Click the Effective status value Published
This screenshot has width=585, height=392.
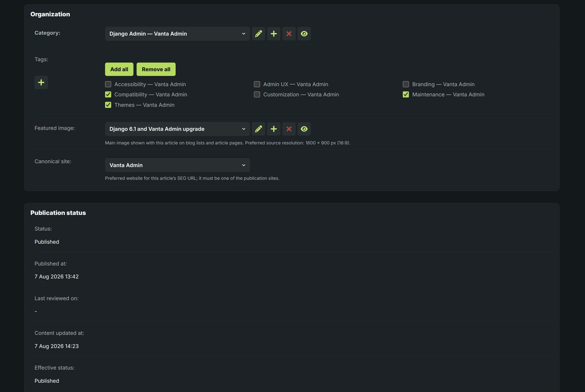pyautogui.click(x=47, y=381)
